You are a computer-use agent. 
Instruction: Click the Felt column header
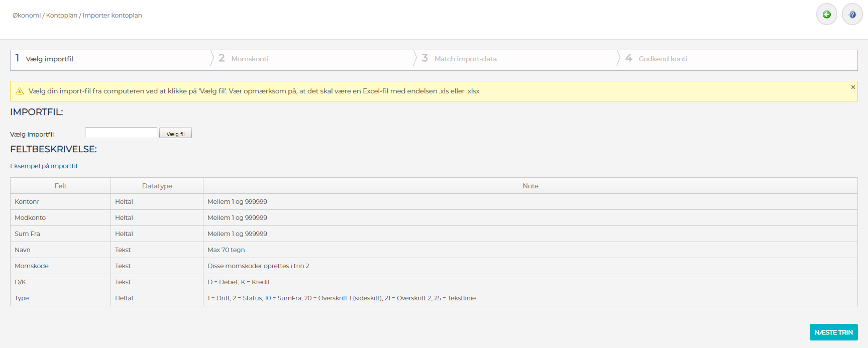pyautogui.click(x=60, y=186)
